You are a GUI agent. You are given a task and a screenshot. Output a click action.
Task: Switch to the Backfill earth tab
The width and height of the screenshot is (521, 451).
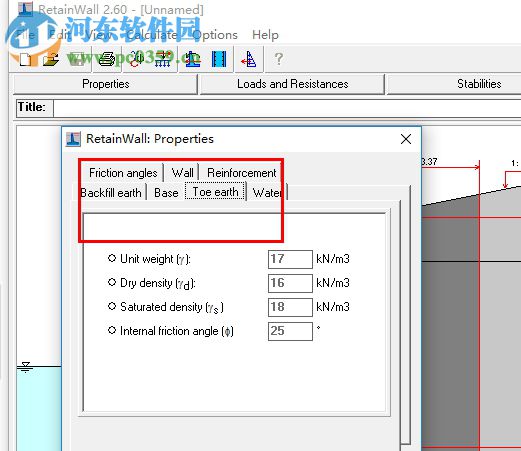click(x=111, y=193)
